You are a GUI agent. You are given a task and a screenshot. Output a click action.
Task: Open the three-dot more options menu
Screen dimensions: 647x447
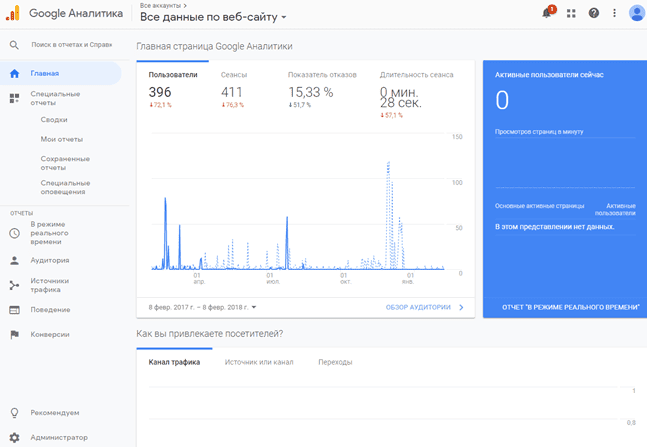614,13
